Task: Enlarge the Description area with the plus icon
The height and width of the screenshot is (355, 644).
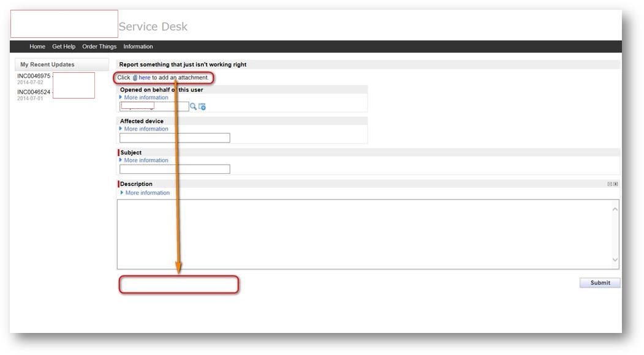Action: point(616,184)
